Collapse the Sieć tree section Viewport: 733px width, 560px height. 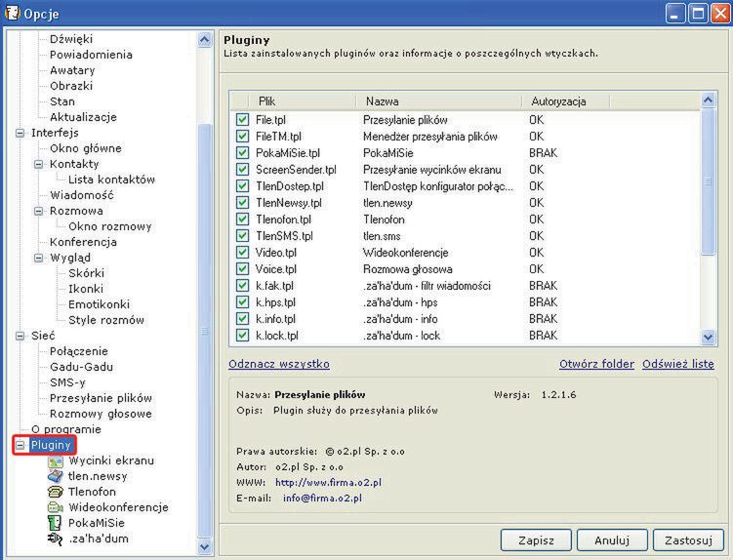click(x=20, y=336)
